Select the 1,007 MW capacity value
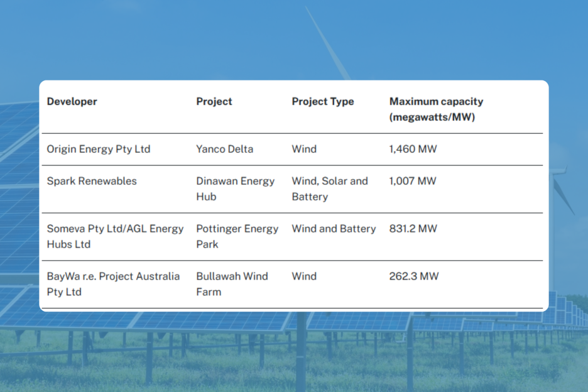This screenshot has height=392, width=588. click(413, 181)
